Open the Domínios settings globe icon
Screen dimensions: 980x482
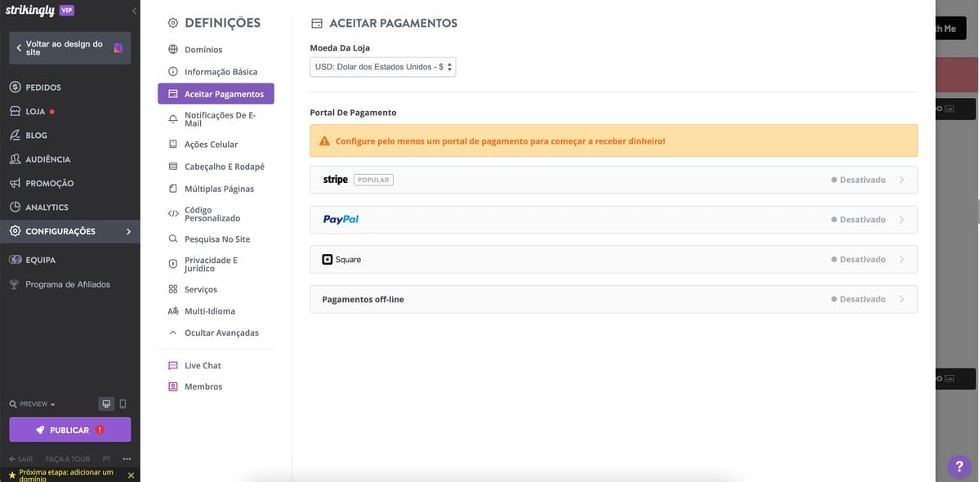(x=173, y=50)
